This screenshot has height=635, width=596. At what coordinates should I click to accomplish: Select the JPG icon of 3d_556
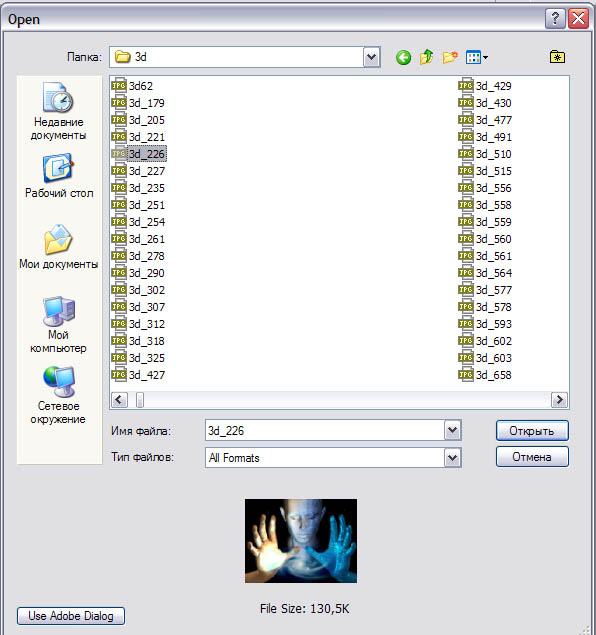pyautogui.click(x=466, y=188)
